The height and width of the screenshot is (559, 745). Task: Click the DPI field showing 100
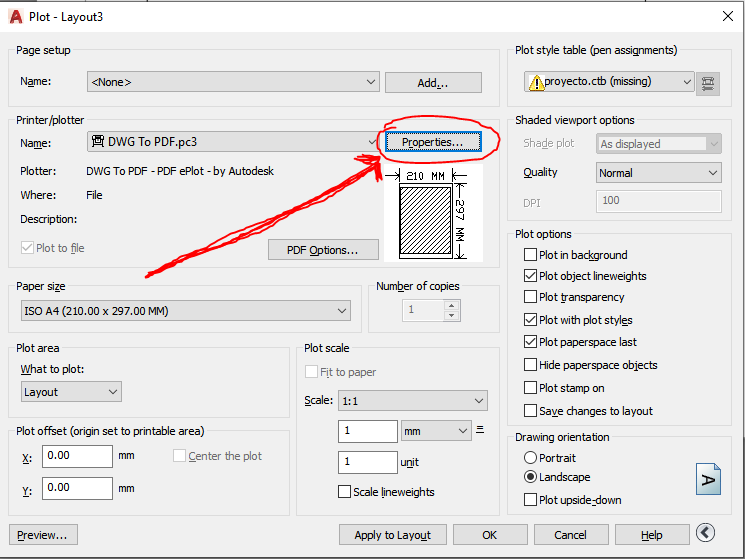tap(659, 201)
